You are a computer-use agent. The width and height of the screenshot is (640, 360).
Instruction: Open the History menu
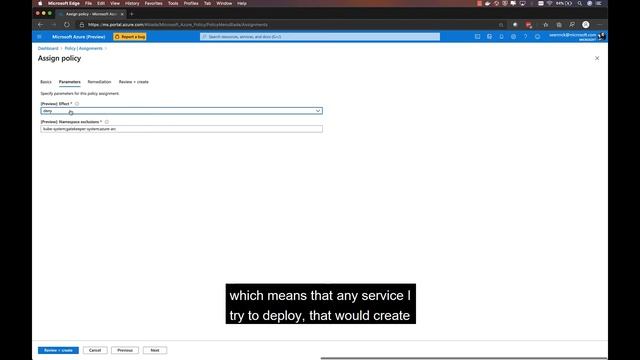coord(132,3)
